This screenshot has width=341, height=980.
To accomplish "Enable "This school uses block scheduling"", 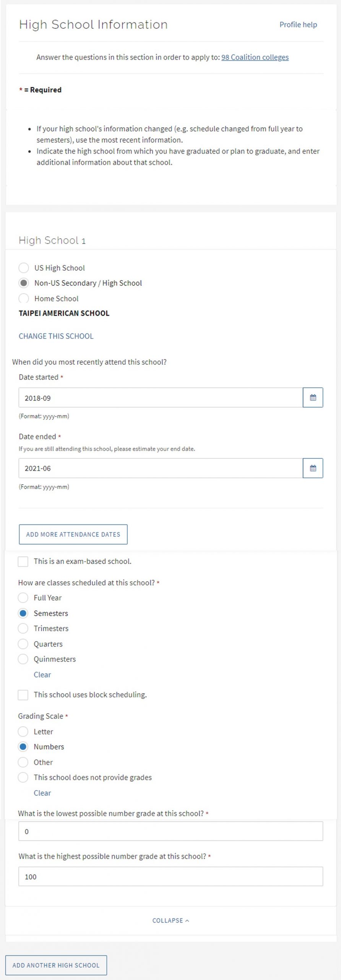I will coord(23,694).
